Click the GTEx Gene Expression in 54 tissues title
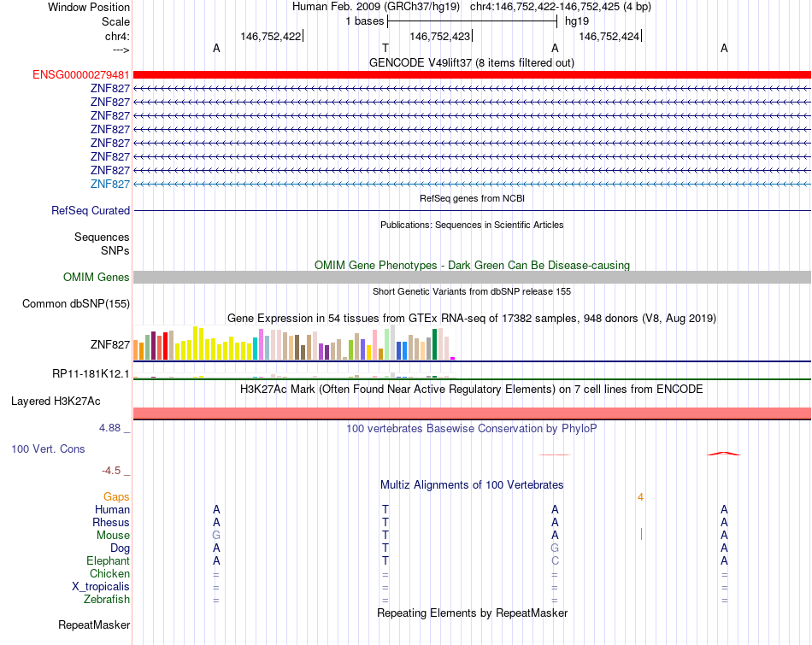Image resolution: width=812 pixels, height=645 pixels. click(472, 319)
